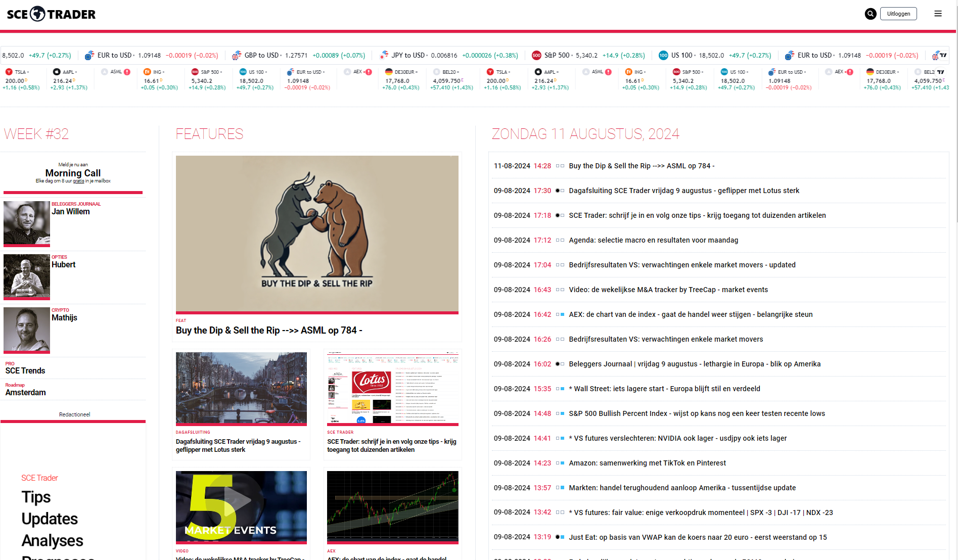Screen dimensions: 958x560
Task: Select the Redactioneel section heading
Action: coord(74,414)
